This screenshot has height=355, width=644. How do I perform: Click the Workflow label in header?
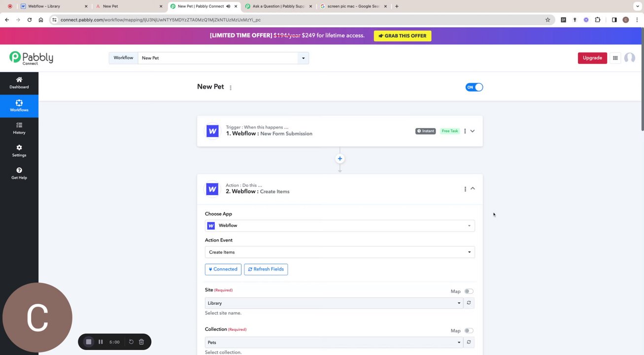click(x=123, y=58)
